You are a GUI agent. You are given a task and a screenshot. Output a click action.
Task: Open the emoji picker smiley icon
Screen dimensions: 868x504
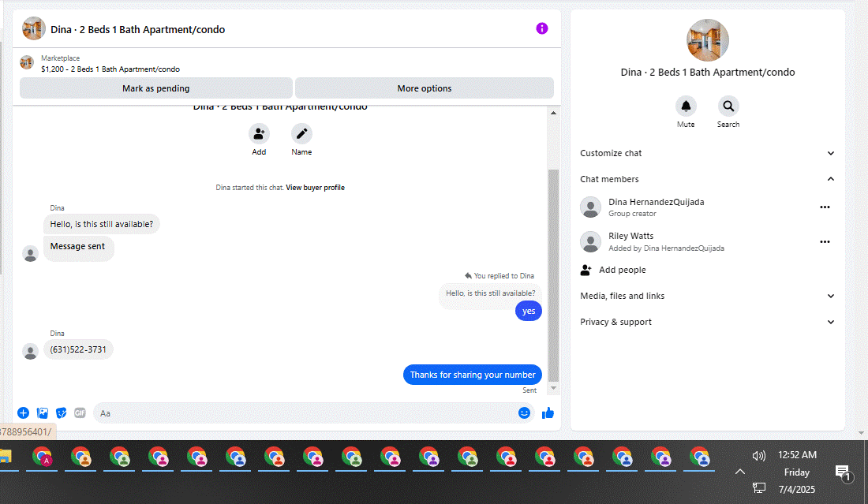524,413
